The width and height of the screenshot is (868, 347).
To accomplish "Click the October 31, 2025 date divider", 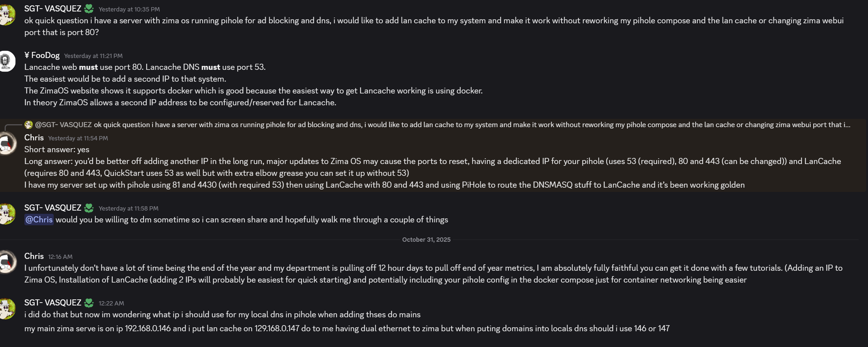I will click(426, 240).
